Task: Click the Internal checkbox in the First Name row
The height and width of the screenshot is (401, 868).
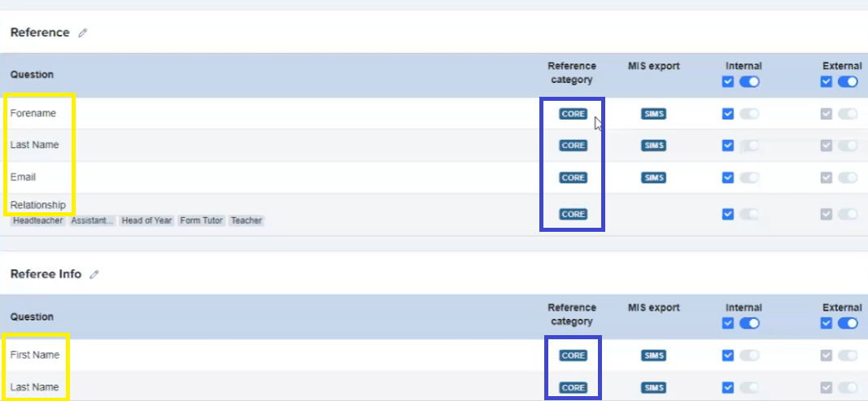Action: [x=728, y=355]
